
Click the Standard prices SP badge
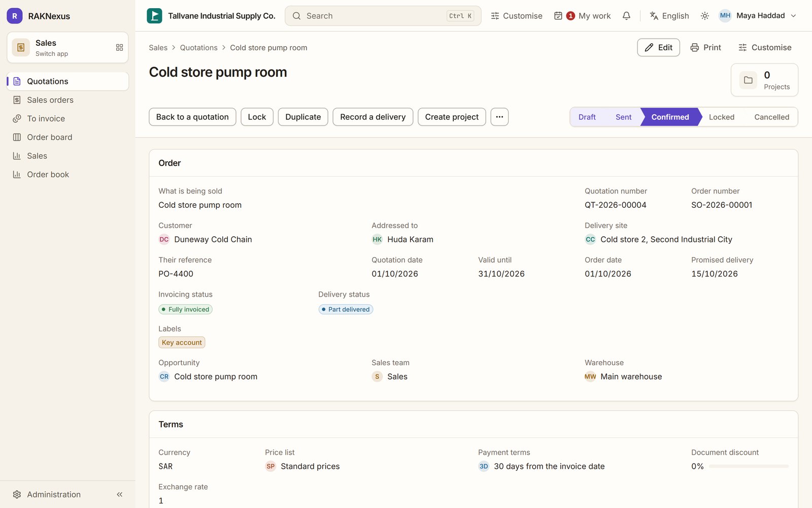270,466
